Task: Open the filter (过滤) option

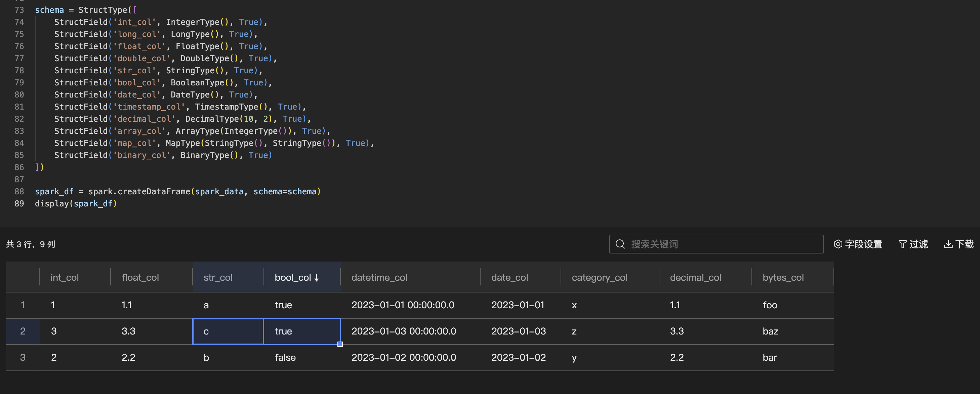Action: (x=913, y=244)
